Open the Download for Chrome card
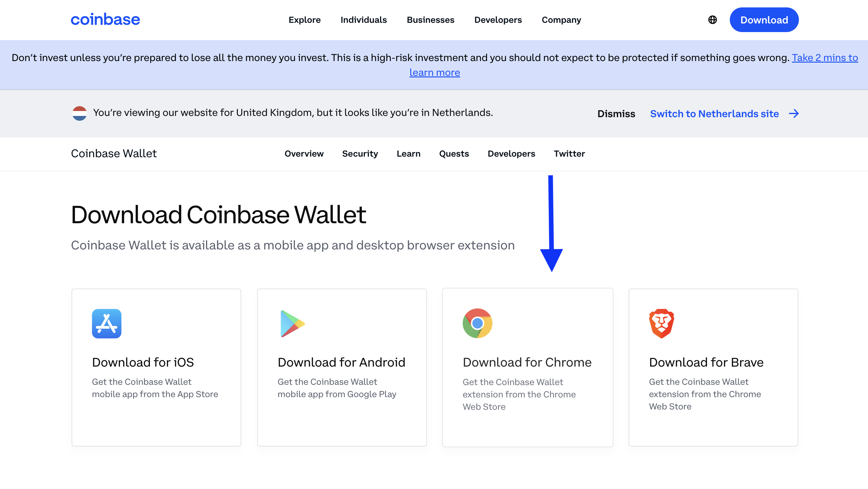The height and width of the screenshot is (489, 868). pyautogui.click(x=527, y=368)
